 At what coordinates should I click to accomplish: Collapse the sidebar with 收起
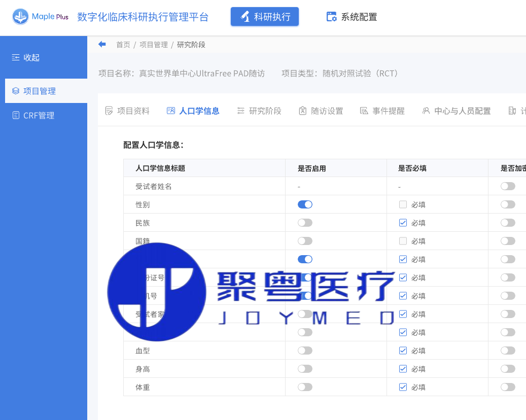[26, 58]
